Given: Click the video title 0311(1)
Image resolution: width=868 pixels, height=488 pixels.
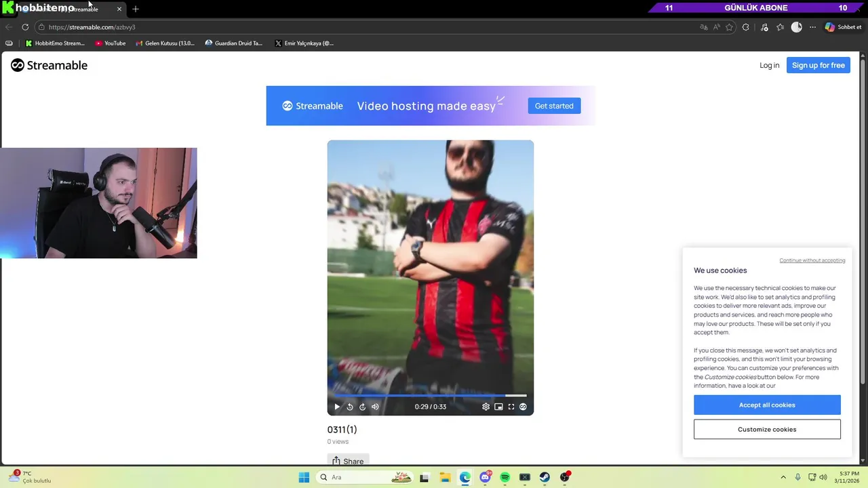Looking at the screenshot, I should (342, 429).
